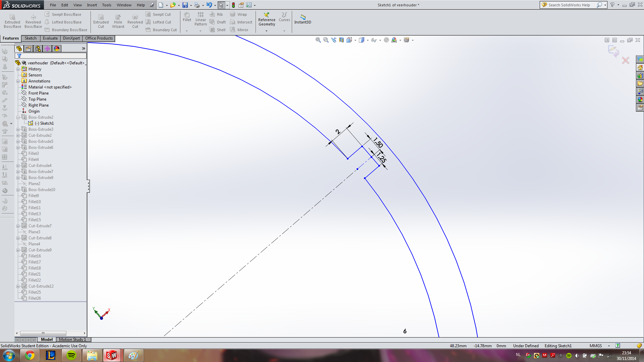Open the ConfigurationManager tab icon
This screenshot has width=644, height=362.
[x=38, y=49]
